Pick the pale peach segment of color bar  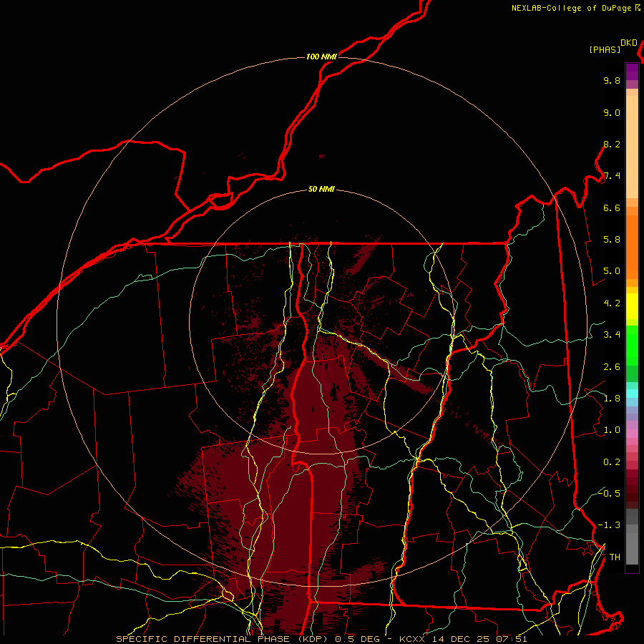point(632,147)
